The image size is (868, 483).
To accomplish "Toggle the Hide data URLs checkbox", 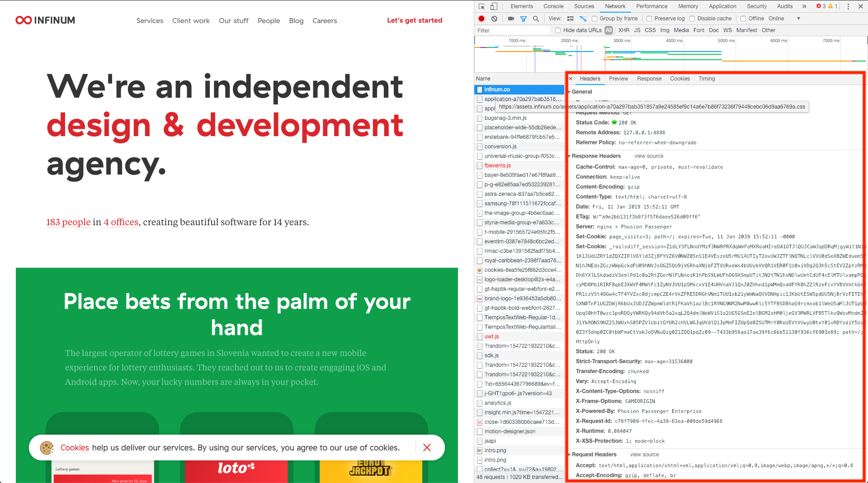I will pos(558,30).
